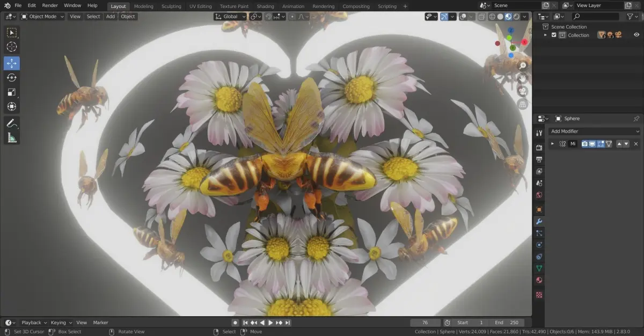The image size is (644, 336).
Task: Open the Playback dropdown in timeline
Action: pyautogui.click(x=34, y=323)
